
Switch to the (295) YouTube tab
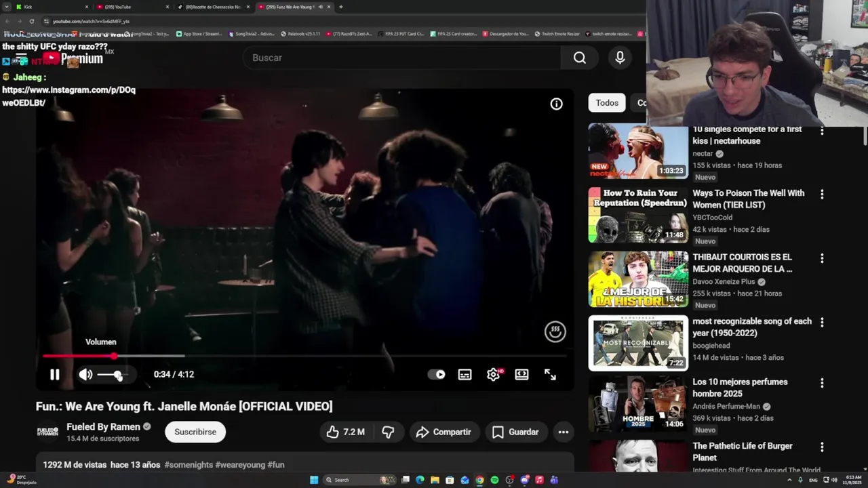point(133,7)
